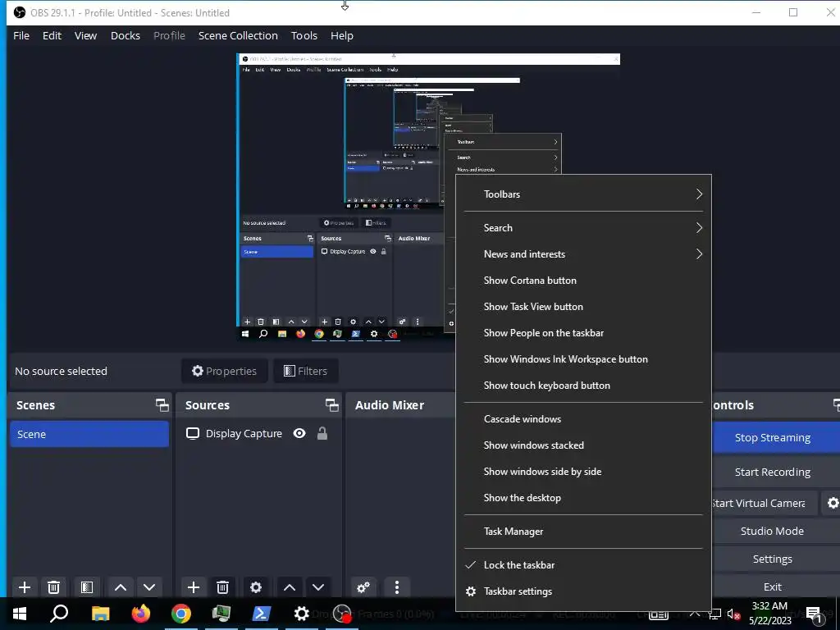Open Google Chrome from taskbar
The height and width of the screenshot is (630, 840).
click(x=181, y=614)
